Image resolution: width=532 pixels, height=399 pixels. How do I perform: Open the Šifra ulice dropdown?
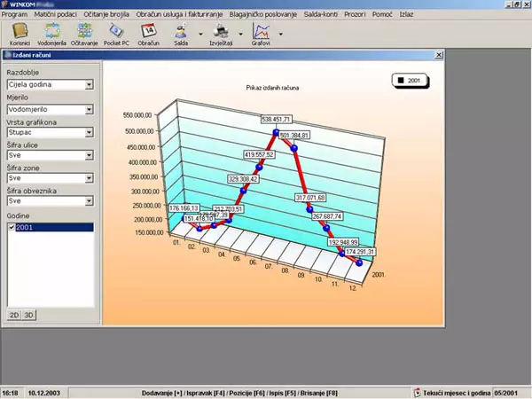(x=90, y=155)
